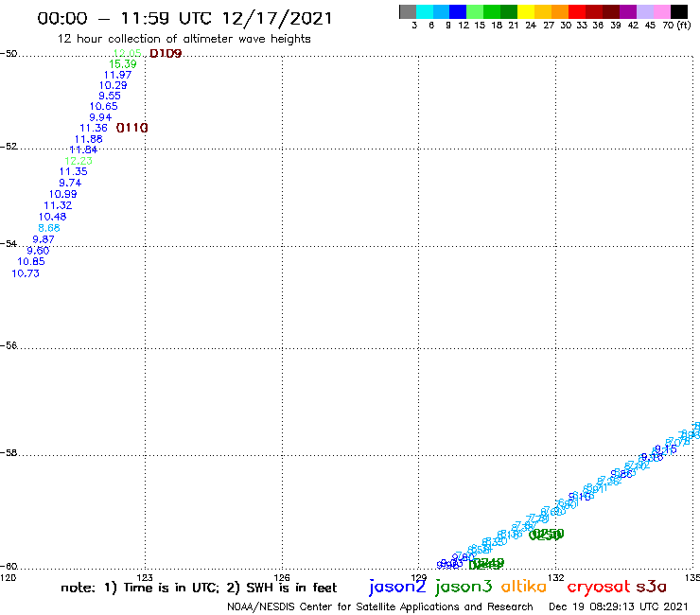The image size is (700, 615).
Task: Click the wave height value 10.73
Action: [x=26, y=273]
